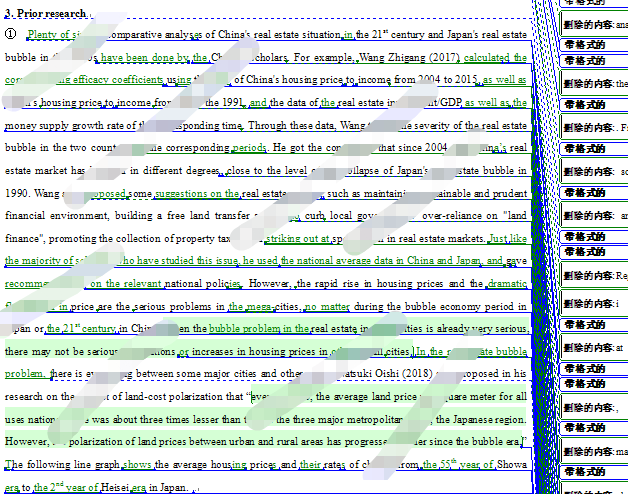The width and height of the screenshot is (628, 494).
Task: Click the inserted word 'periods'
Action: pos(249,146)
